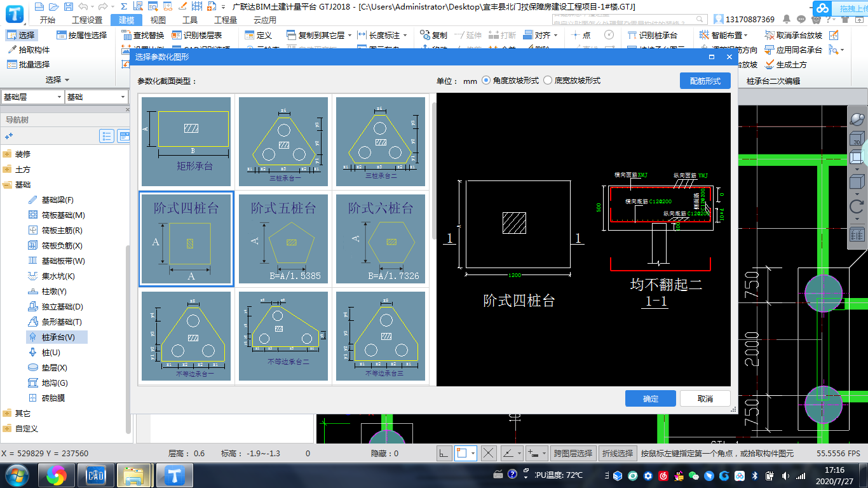
Task: Open the 对齐 dropdown arrow
Action: (x=555, y=36)
